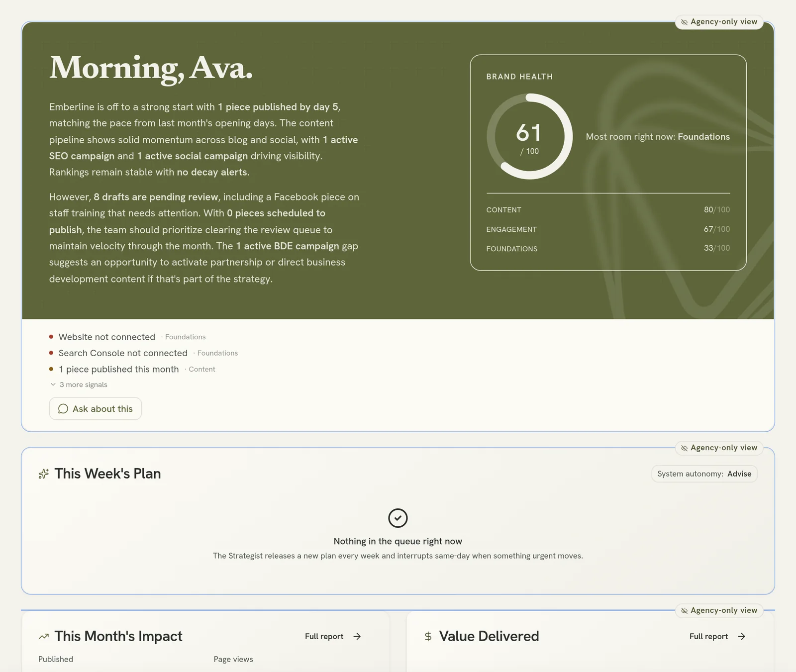Click the trending arrow icon beside This Month's Impact
Image resolution: width=796 pixels, height=672 pixels.
coord(44,636)
